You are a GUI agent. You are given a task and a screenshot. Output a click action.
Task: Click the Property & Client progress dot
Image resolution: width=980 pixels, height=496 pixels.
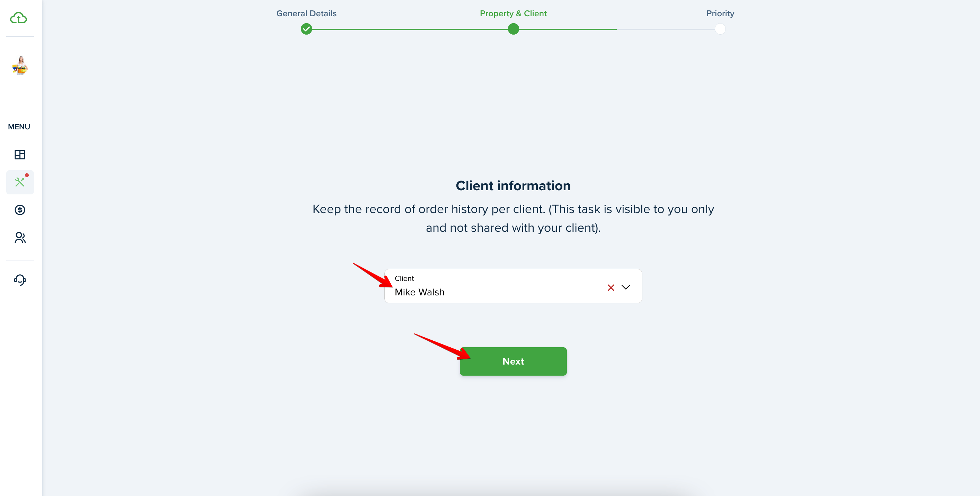point(513,29)
